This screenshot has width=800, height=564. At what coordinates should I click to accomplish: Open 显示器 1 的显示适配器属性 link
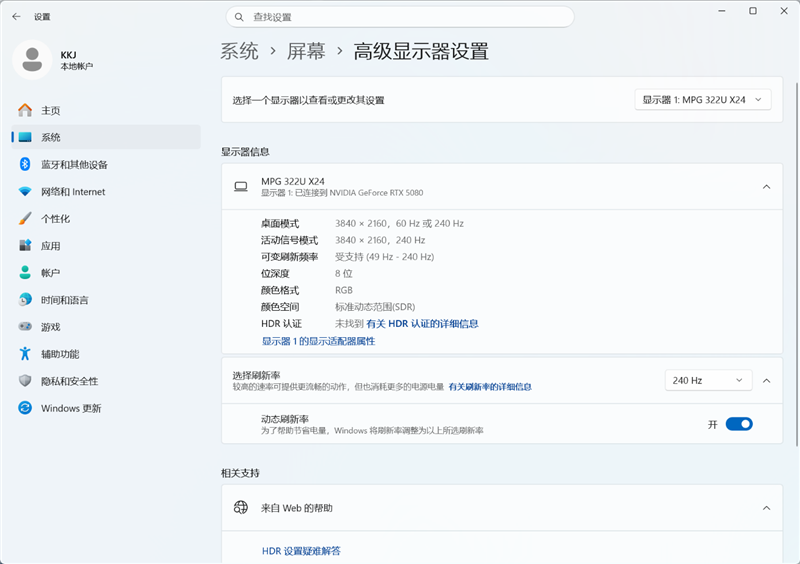(x=318, y=341)
